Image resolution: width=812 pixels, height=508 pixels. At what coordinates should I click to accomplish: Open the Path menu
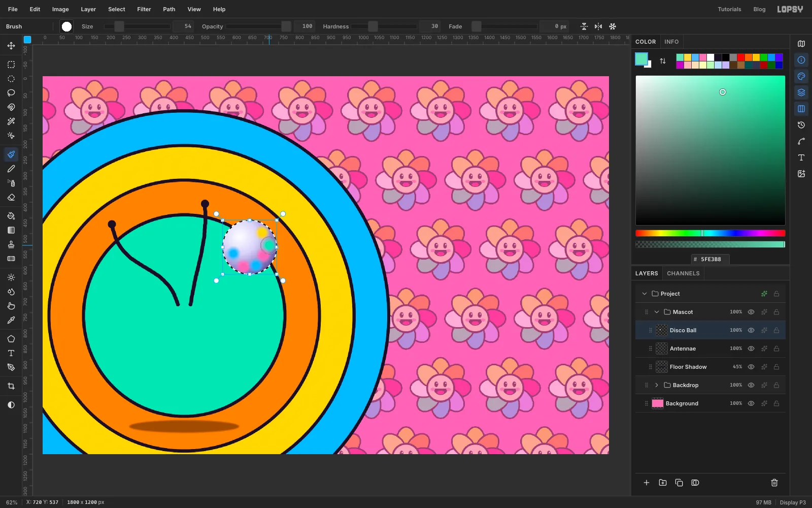tap(169, 9)
